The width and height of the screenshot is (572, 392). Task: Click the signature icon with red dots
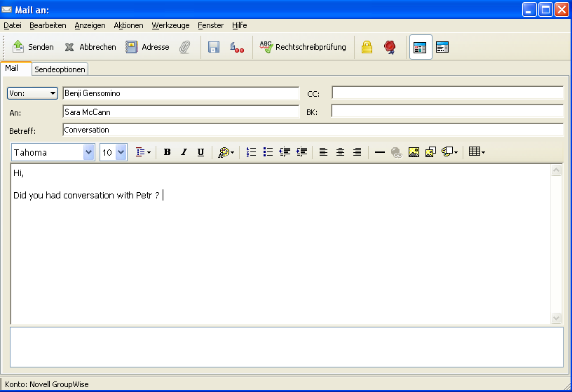(237, 47)
